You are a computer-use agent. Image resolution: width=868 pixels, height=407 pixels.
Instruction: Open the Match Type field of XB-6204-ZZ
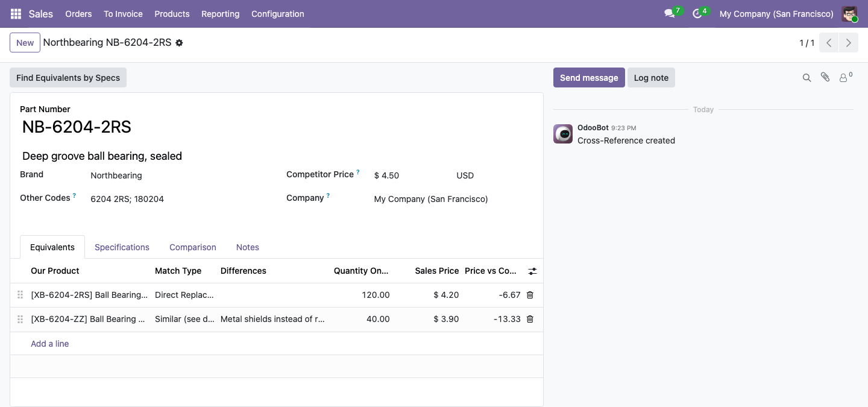point(184,319)
